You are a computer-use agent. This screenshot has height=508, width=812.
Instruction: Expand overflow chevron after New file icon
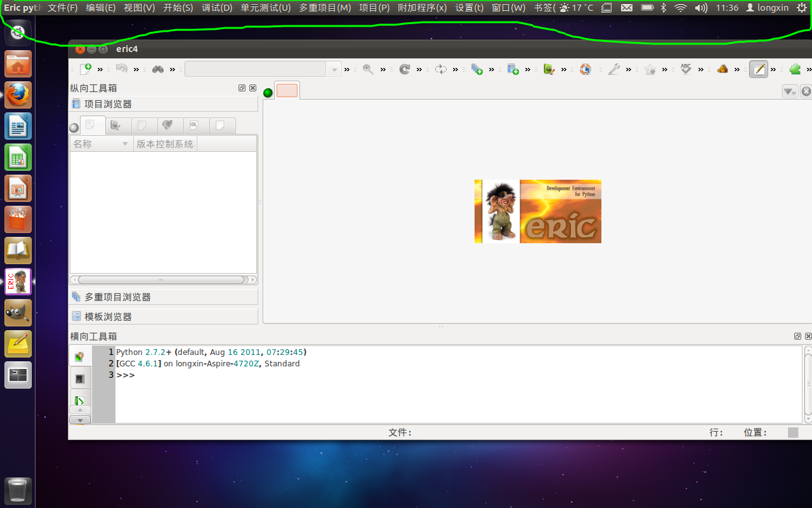pyautogui.click(x=100, y=69)
